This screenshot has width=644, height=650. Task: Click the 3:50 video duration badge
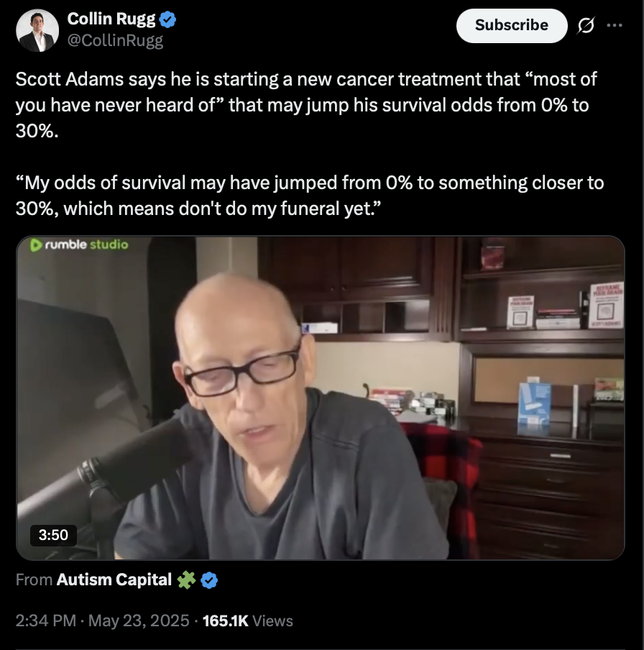[x=53, y=535]
